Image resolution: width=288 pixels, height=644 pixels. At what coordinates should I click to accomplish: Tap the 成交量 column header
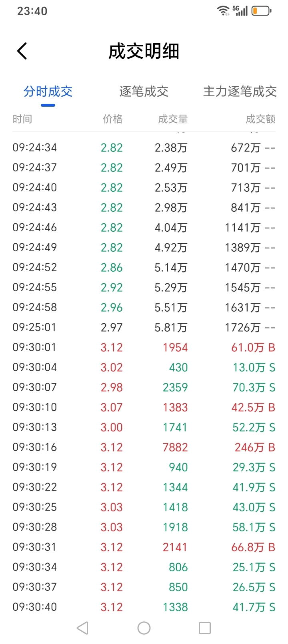tap(173, 119)
